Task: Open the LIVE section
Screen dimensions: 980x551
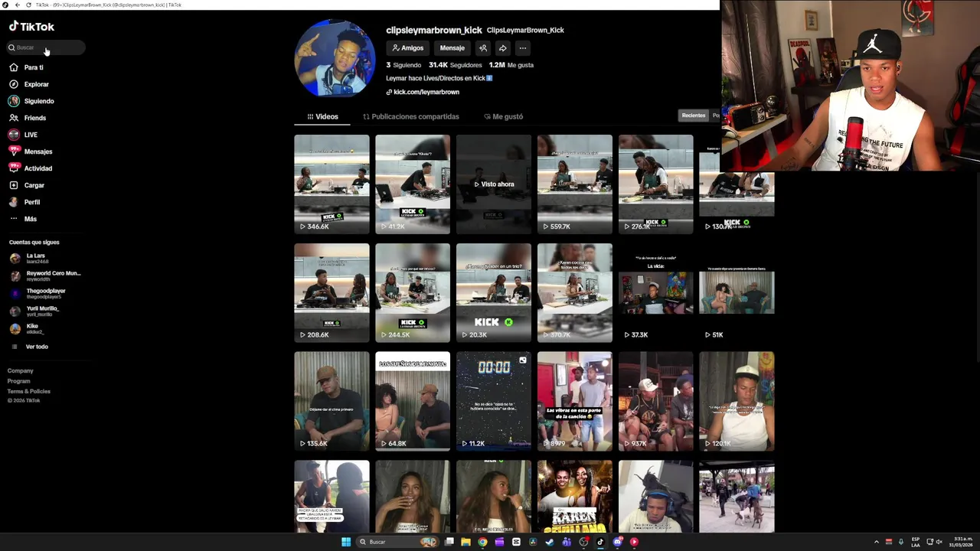Action: click(x=23, y=135)
